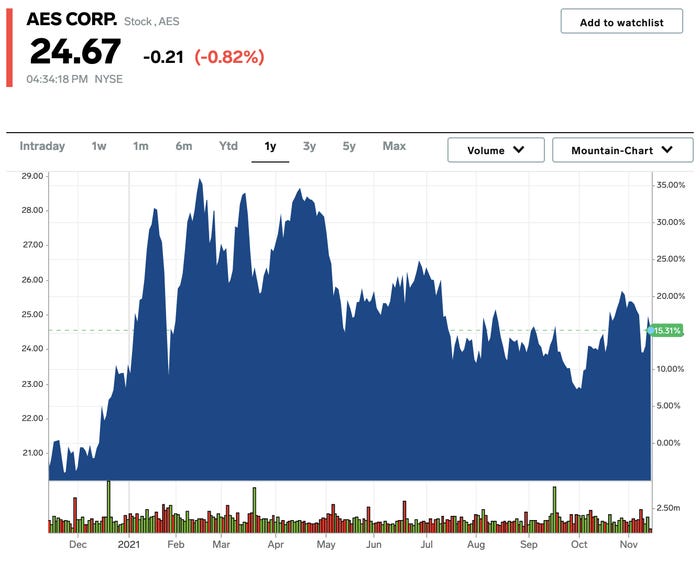This screenshot has height=562, width=700.
Task: Choose the 6m chart range
Action: click(183, 146)
